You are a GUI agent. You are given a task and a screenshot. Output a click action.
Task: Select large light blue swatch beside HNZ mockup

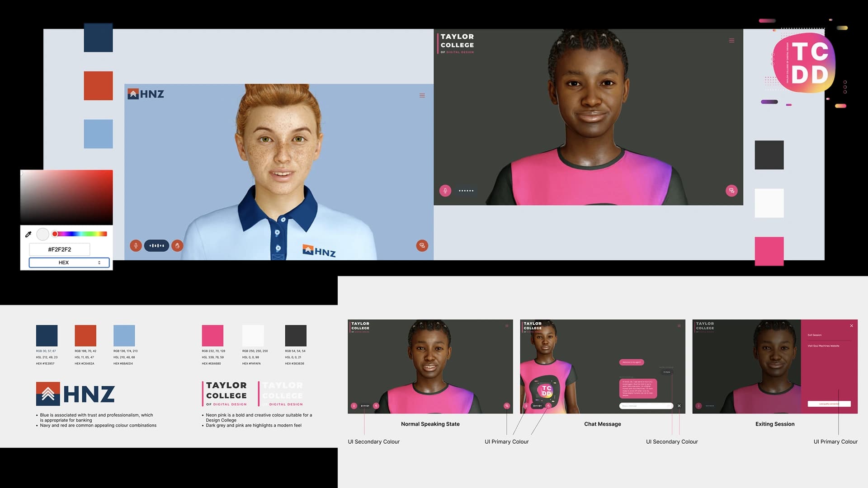click(98, 134)
